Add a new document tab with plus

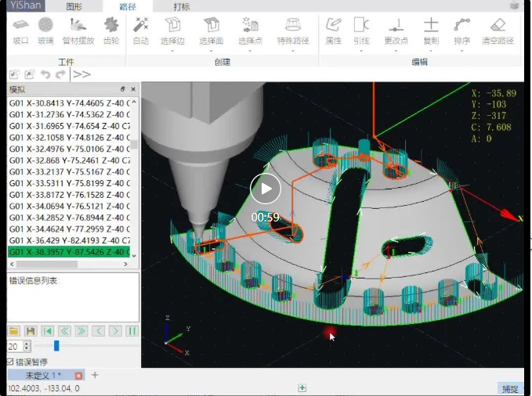coord(95,376)
